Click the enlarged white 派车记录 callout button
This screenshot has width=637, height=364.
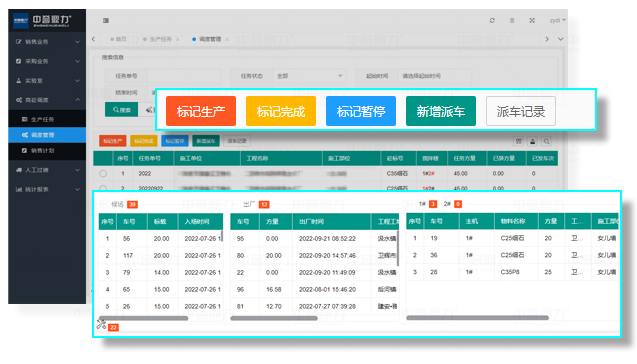click(521, 111)
